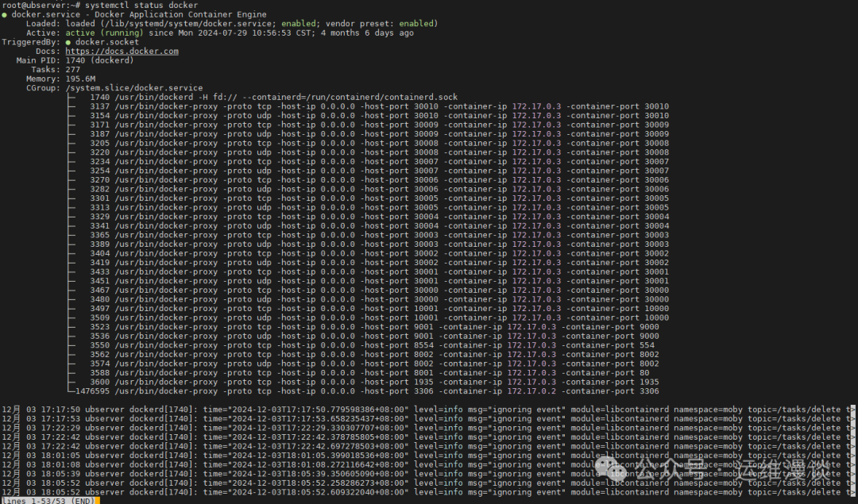Select the Main PID value '1740 (dockerd)'

[x=99, y=60]
